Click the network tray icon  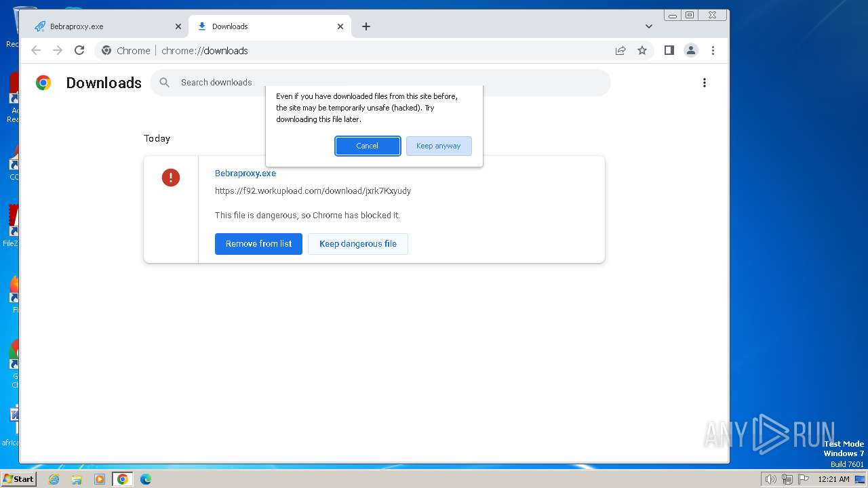click(787, 479)
